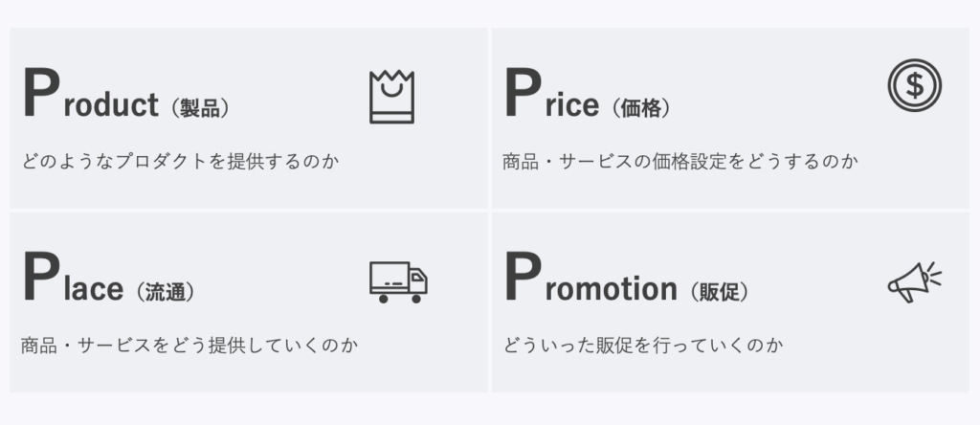Viewport: 980px width, 425px height.
Task: Select the Price heading text
Action: pyautogui.click(x=552, y=94)
